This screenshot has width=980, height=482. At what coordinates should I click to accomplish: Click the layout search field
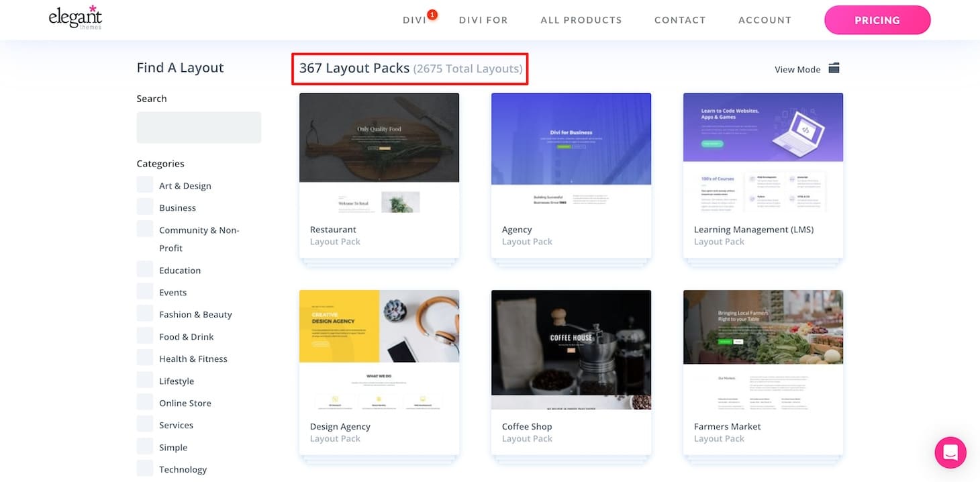[x=199, y=127]
